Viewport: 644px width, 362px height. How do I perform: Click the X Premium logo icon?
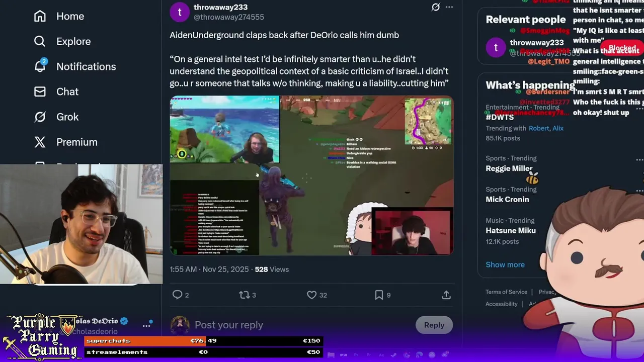pos(40,142)
